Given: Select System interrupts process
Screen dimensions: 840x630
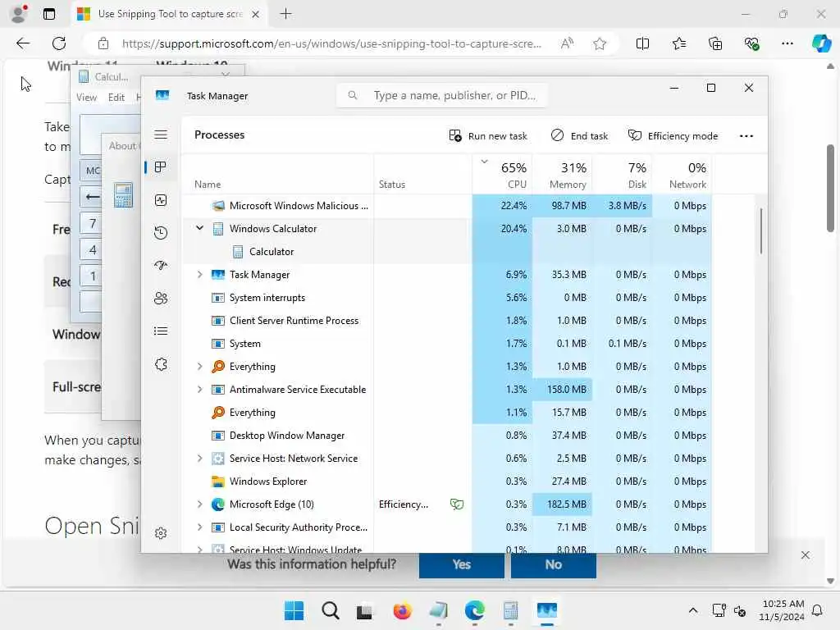Looking at the screenshot, I should click(x=447, y=297).
